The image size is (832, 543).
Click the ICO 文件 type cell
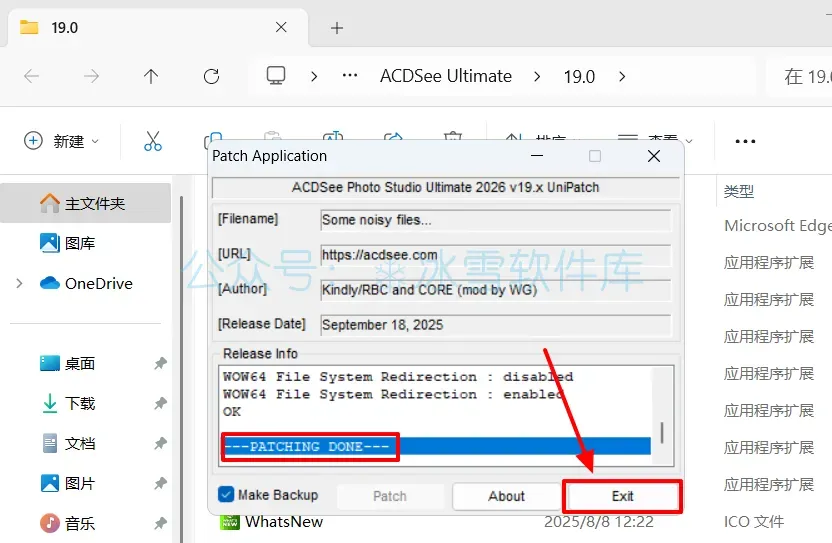(753, 522)
